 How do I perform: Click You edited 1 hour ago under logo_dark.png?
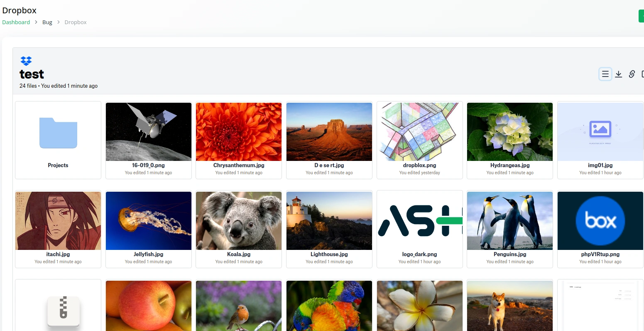click(420, 262)
